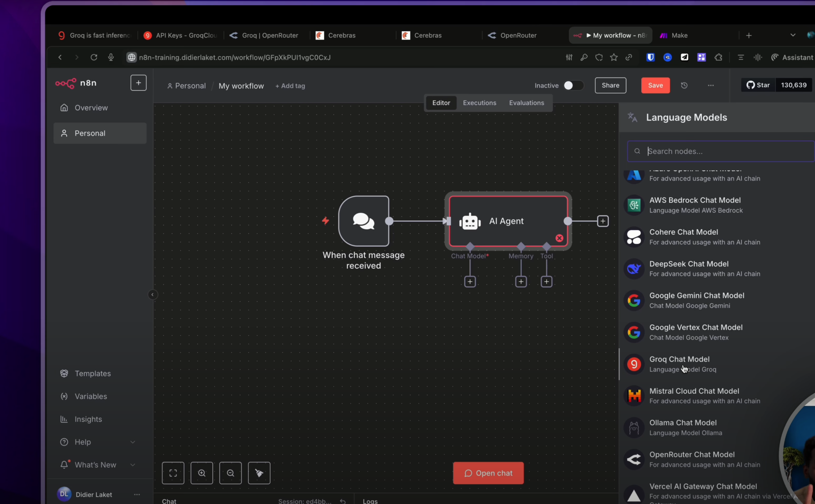Click the GitHub Star button
The width and height of the screenshot is (815, 504).
pos(758,85)
